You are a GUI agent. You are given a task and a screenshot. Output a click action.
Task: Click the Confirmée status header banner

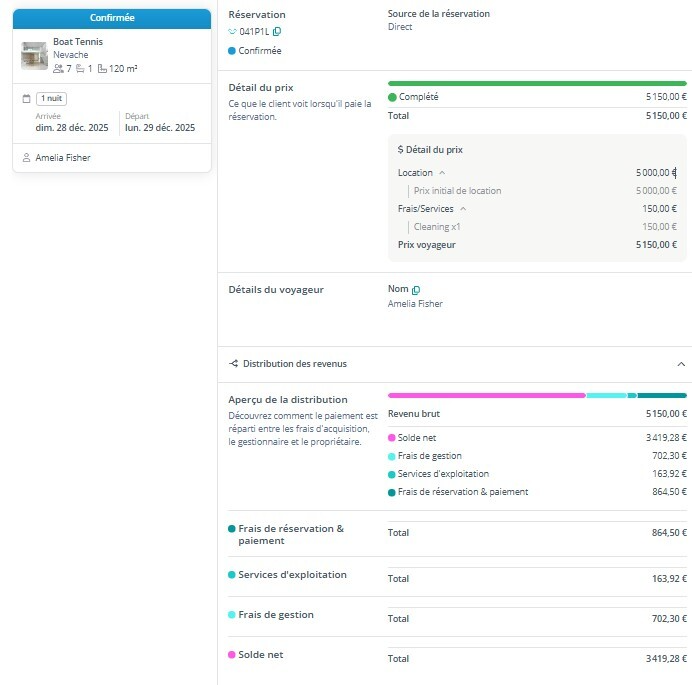(x=112, y=18)
